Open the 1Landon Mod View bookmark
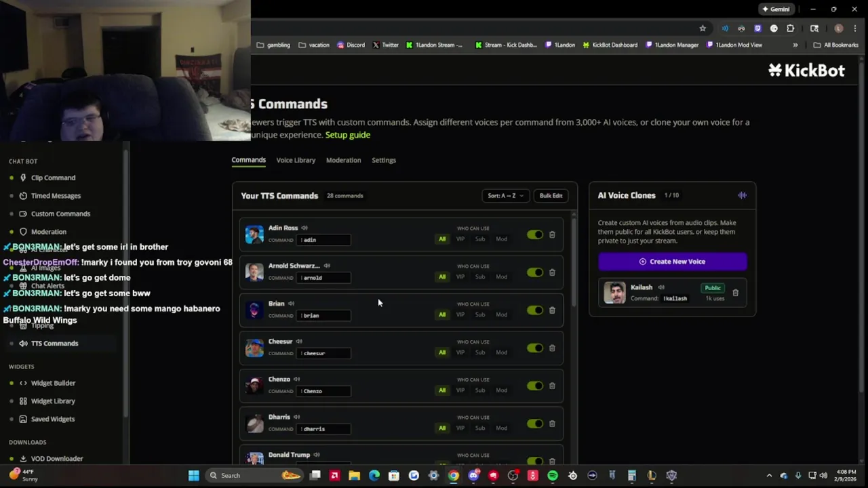 [734, 45]
